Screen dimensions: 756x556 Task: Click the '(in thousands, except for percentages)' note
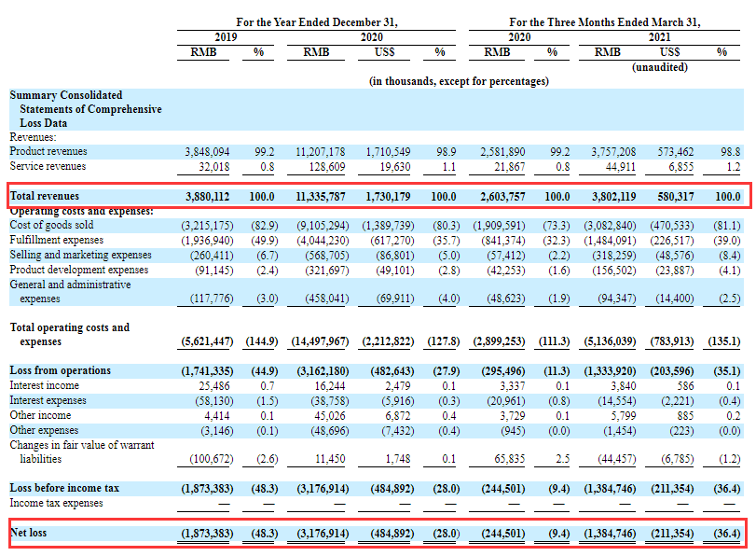pos(459,81)
